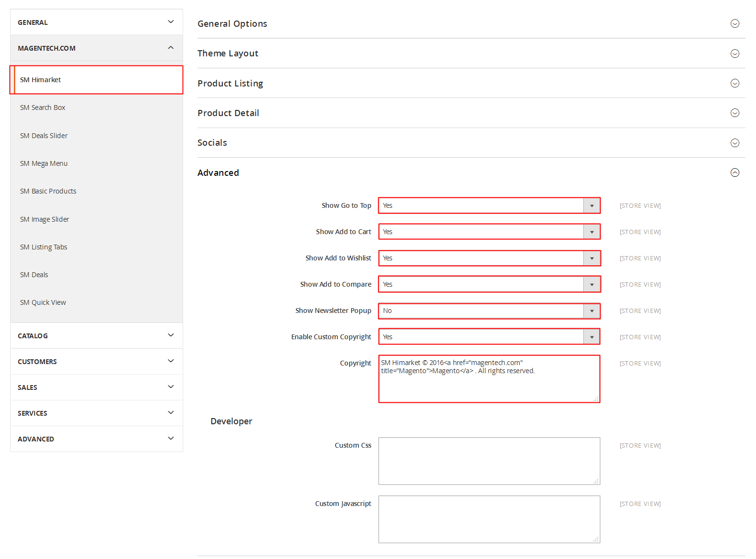Screen dimensions: 756x559
Task: Open the Show Newsletter Popup dropdown
Action: [489, 311]
